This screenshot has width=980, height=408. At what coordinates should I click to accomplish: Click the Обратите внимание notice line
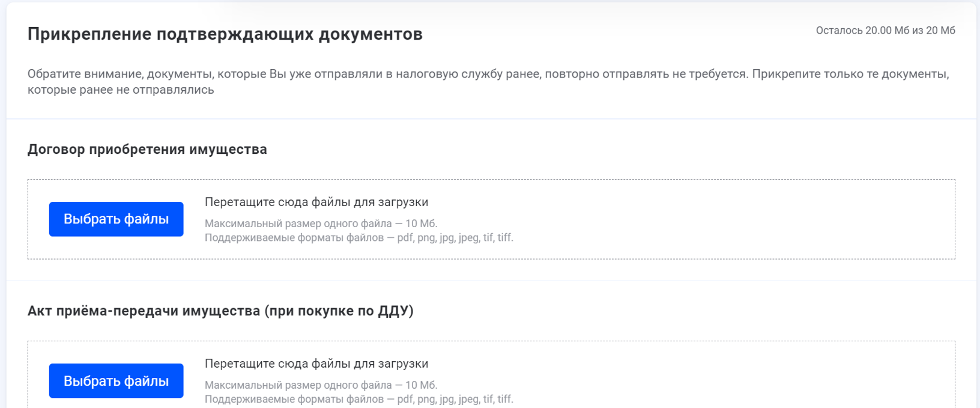click(x=488, y=74)
